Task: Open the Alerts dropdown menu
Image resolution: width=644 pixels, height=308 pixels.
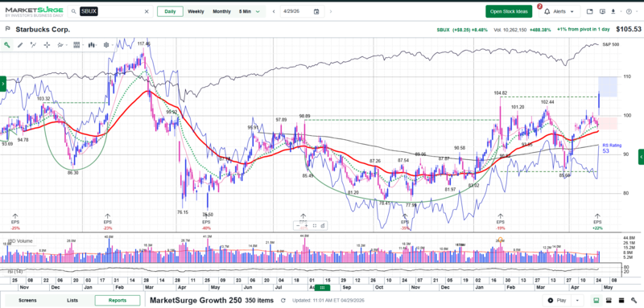Action: pyautogui.click(x=572, y=11)
